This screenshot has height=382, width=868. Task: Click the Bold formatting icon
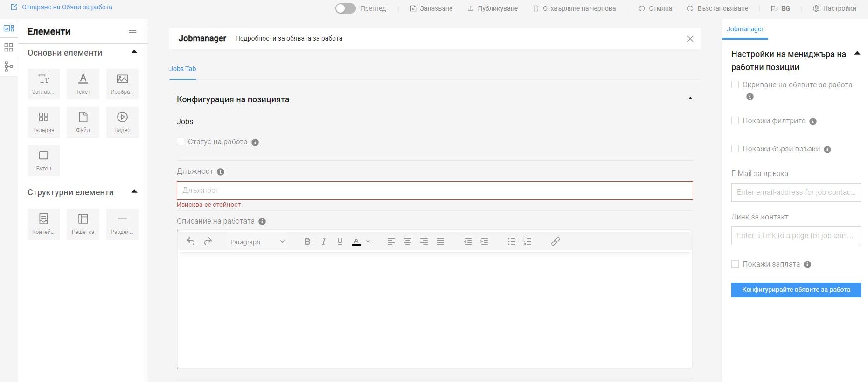coord(307,241)
